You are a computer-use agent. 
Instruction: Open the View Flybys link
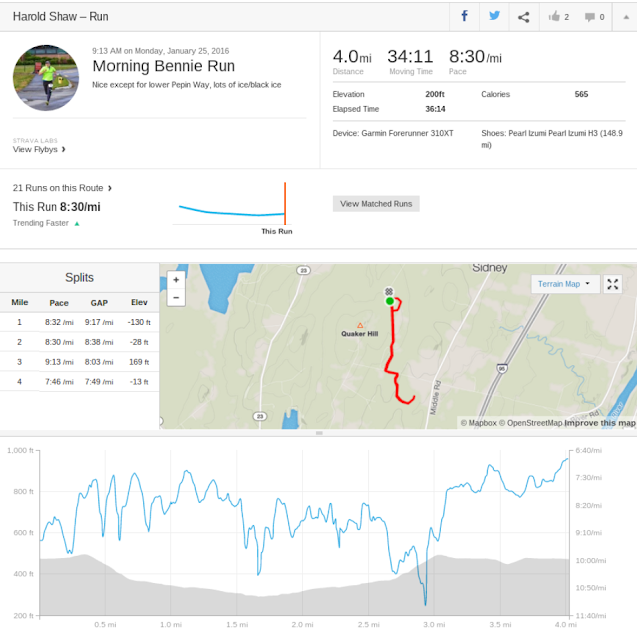(39, 149)
